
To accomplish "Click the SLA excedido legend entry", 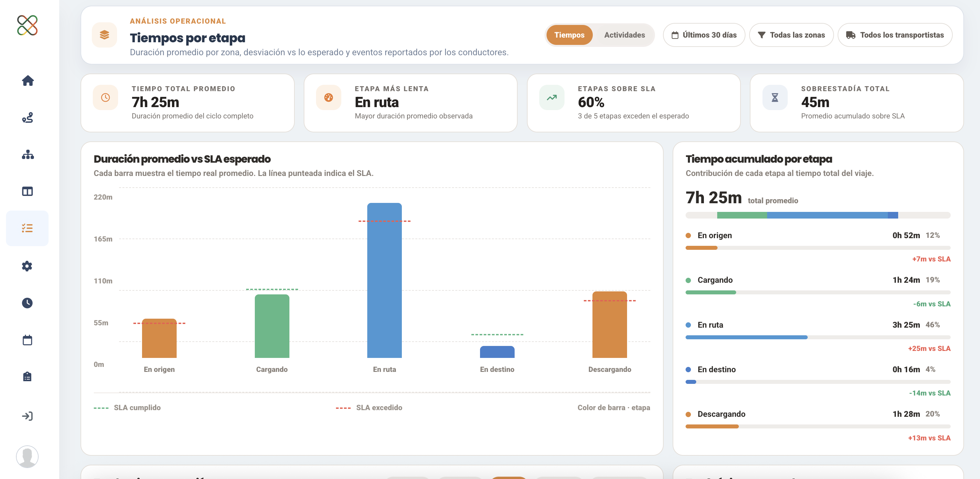I will point(369,408).
